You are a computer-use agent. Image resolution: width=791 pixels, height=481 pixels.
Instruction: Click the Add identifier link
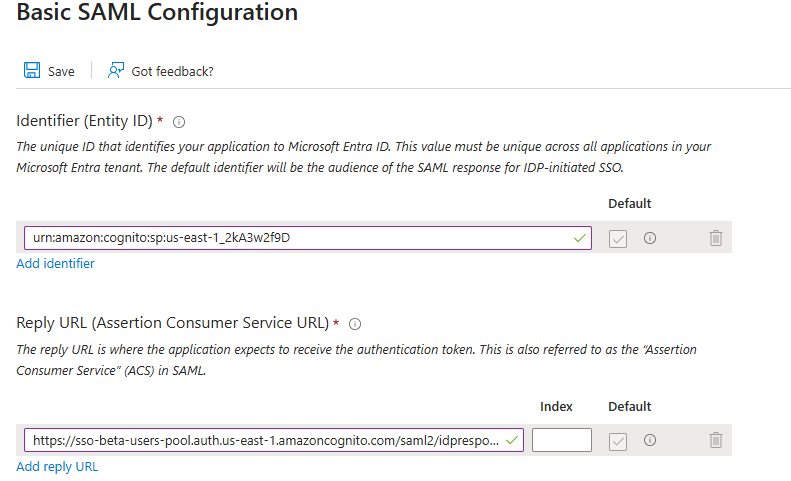[55, 263]
